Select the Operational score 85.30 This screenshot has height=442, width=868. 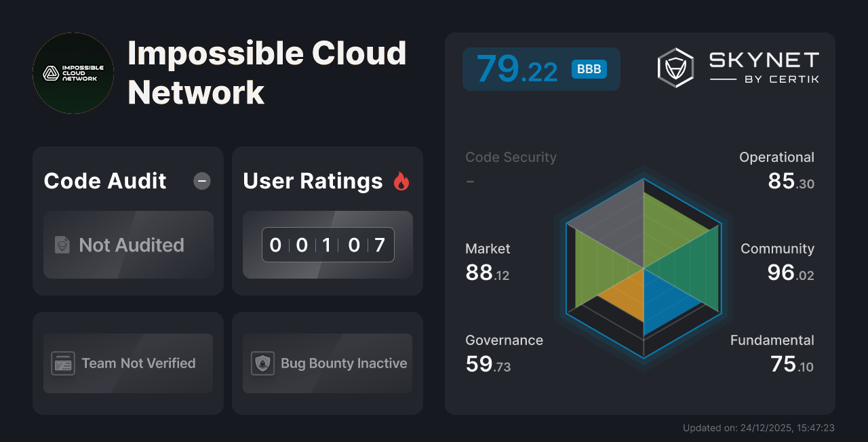point(791,181)
